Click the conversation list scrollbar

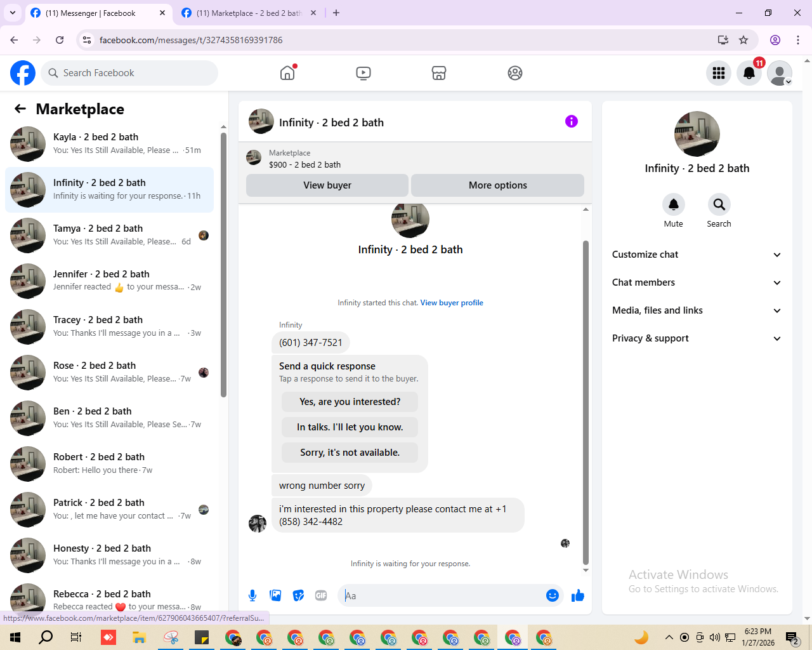coord(223,265)
